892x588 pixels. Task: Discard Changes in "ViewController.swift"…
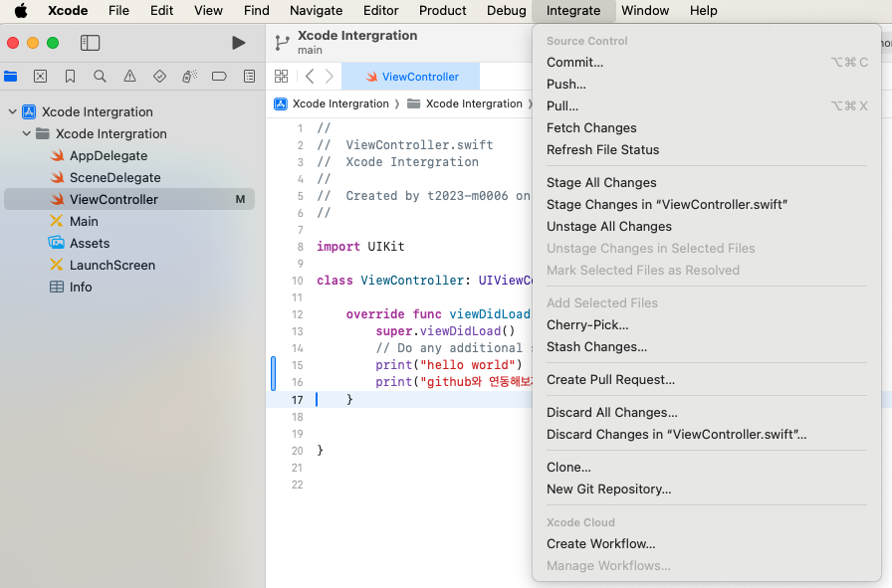click(x=707, y=435)
